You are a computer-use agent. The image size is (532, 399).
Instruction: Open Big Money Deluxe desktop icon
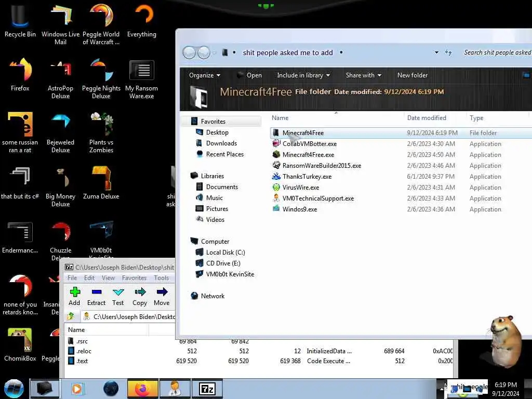pos(60,186)
